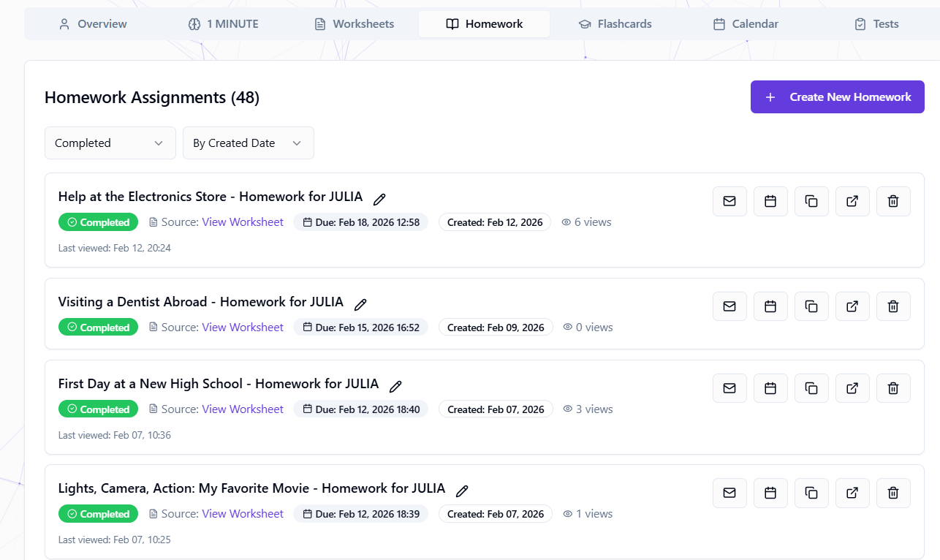The image size is (940, 560).
Task: Open Visiting a Dentist Abroad title
Action: tap(201, 302)
